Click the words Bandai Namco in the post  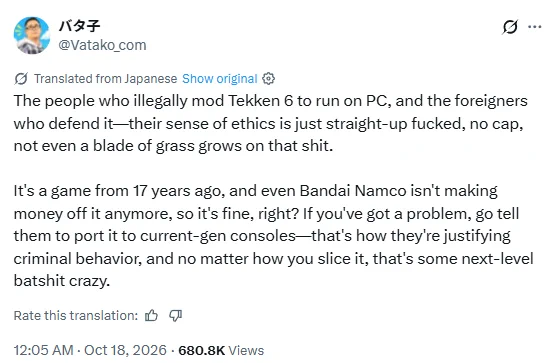pyautogui.click(x=353, y=191)
